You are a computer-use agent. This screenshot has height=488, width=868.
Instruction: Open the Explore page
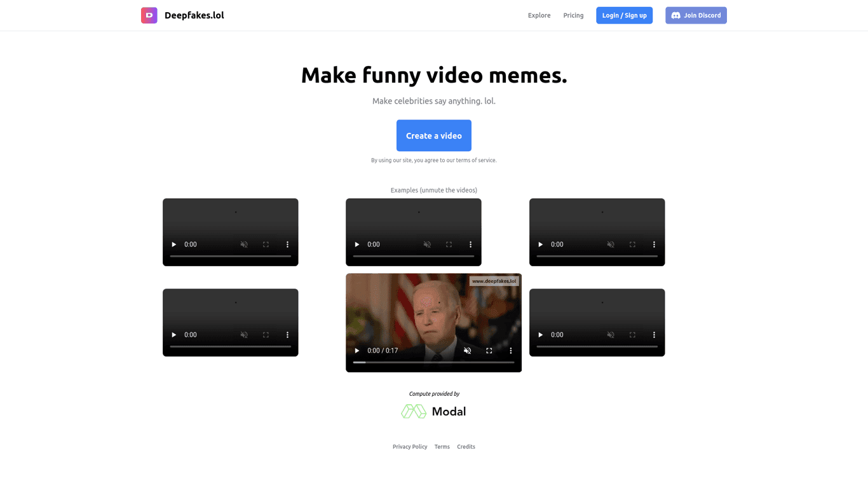[539, 15]
